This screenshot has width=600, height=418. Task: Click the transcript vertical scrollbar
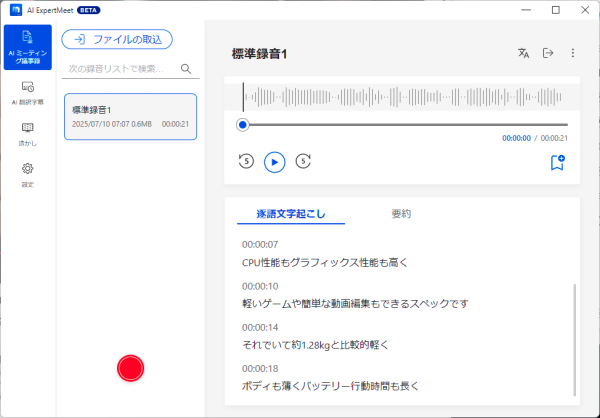coord(574,340)
